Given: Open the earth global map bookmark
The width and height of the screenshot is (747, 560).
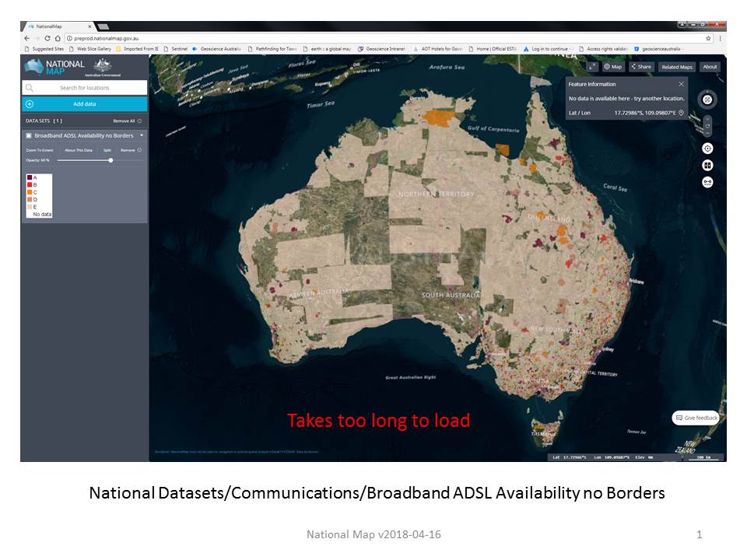Looking at the screenshot, I should coord(328,48).
